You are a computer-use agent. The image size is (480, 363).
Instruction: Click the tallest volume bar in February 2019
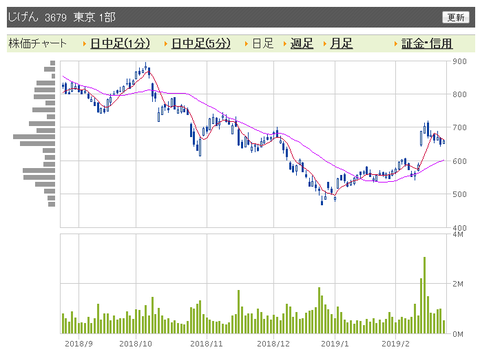click(x=424, y=295)
